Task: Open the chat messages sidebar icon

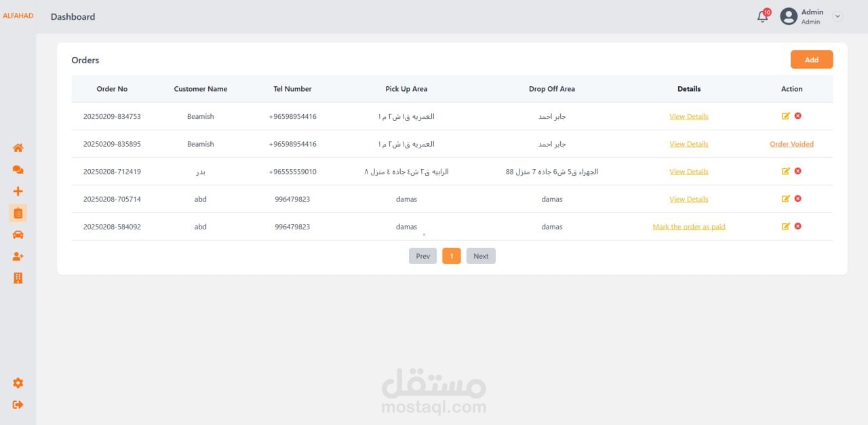Action: point(18,170)
